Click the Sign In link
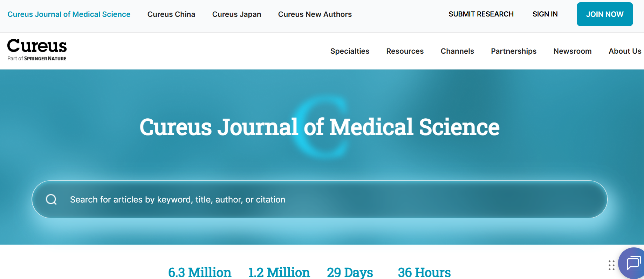The height and width of the screenshot is (279, 644). pyautogui.click(x=545, y=14)
